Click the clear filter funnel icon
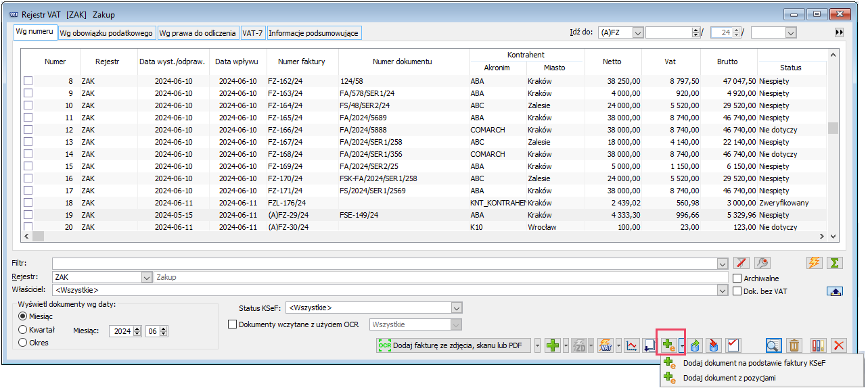Image resolution: width=868 pixels, height=390 pixels. click(742, 263)
